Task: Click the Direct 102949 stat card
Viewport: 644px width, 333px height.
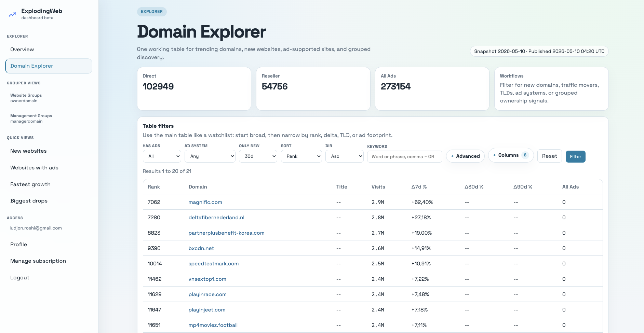Action: (194, 89)
